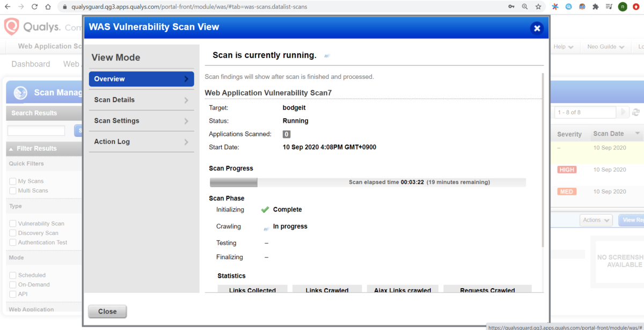Check the On-Demand mode filter

pyautogui.click(x=13, y=285)
